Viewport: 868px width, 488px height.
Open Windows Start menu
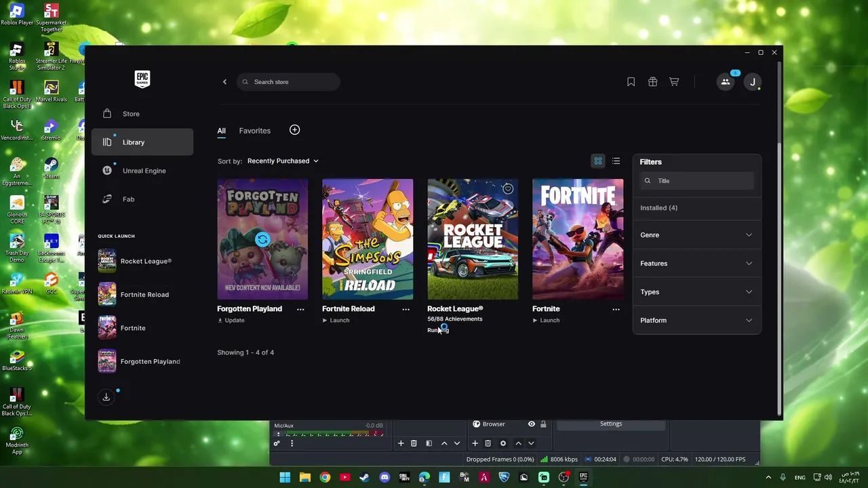pos(285,477)
